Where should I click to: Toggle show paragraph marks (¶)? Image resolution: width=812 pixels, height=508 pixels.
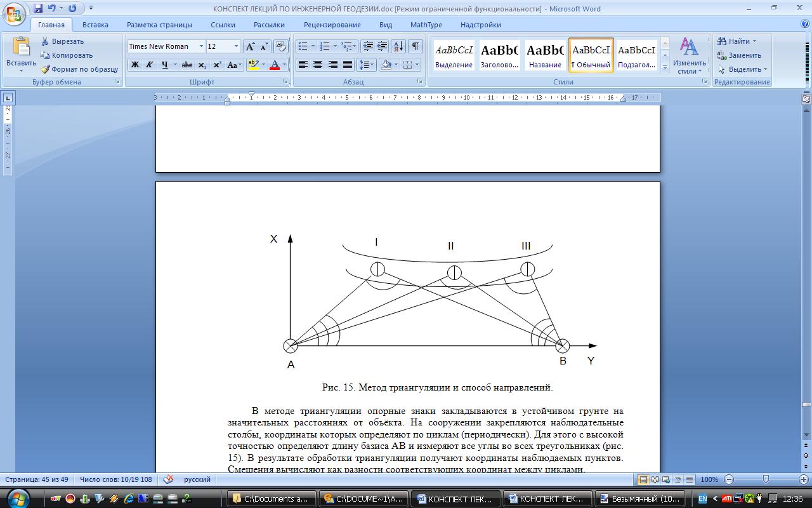click(415, 46)
